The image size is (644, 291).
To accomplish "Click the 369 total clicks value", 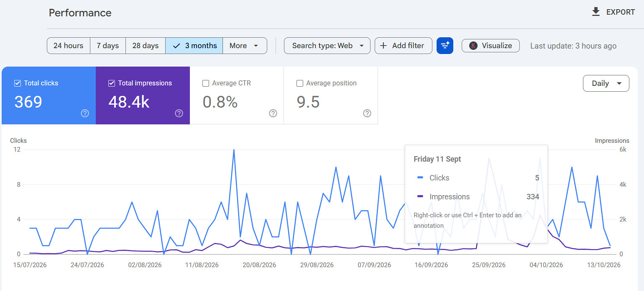I will pyautogui.click(x=28, y=102).
